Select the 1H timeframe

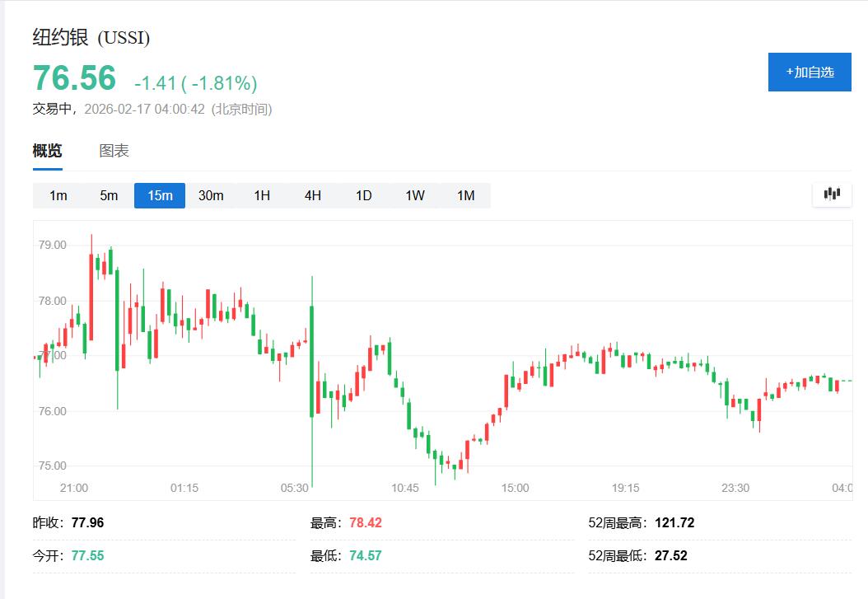click(x=261, y=195)
